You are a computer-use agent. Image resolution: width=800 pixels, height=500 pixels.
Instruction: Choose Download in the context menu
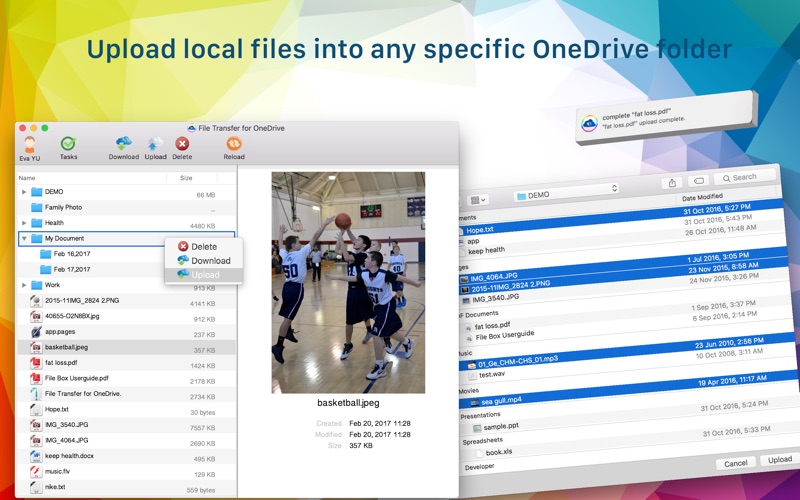[203, 261]
